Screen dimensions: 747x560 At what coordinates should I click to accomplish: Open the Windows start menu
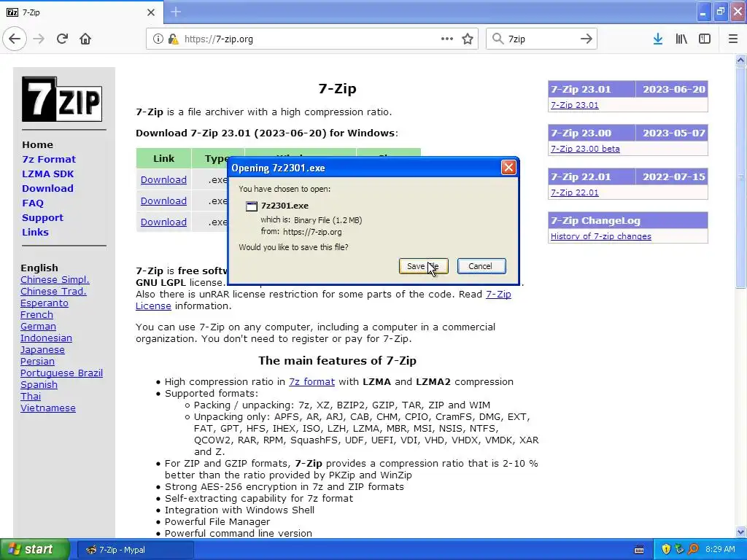coord(35,550)
